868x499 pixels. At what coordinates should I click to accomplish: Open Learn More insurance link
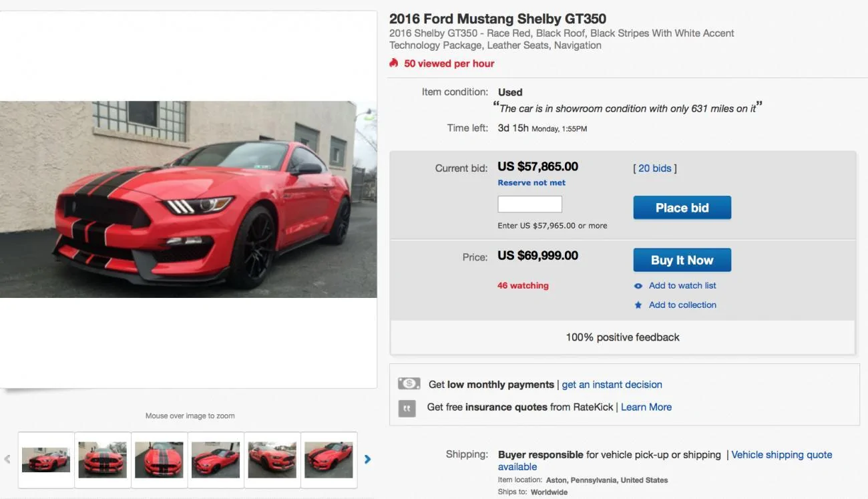coord(646,407)
